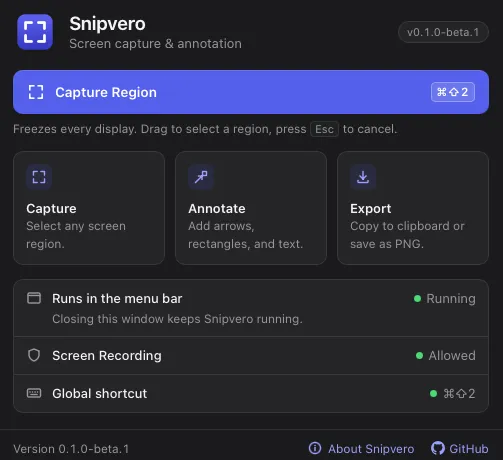
Task: Click 'Add arrows, rectangles, and text.' description
Action: pyautogui.click(x=246, y=235)
